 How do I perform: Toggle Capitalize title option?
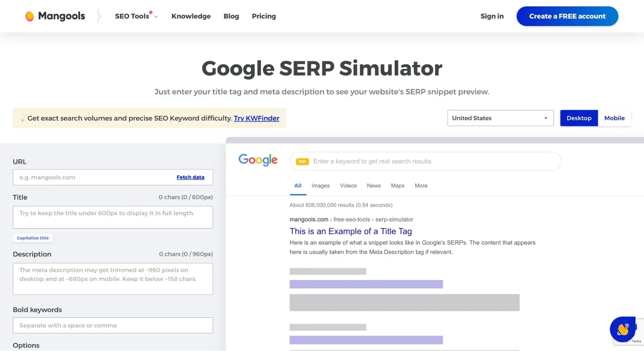(x=33, y=238)
